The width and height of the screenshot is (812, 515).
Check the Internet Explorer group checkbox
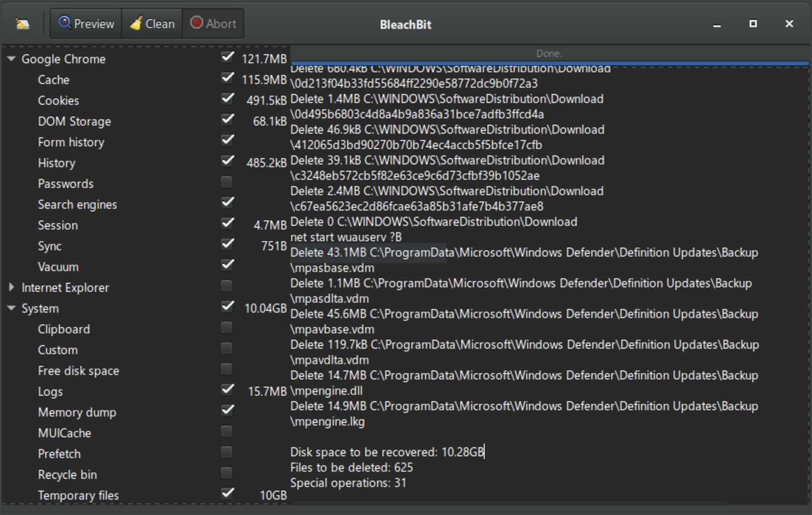227,286
